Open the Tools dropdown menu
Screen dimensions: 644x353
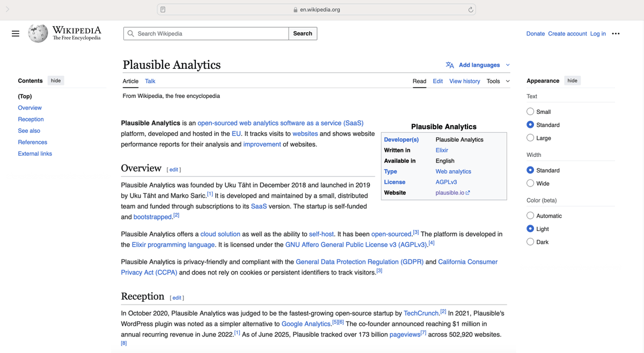(x=498, y=81)
